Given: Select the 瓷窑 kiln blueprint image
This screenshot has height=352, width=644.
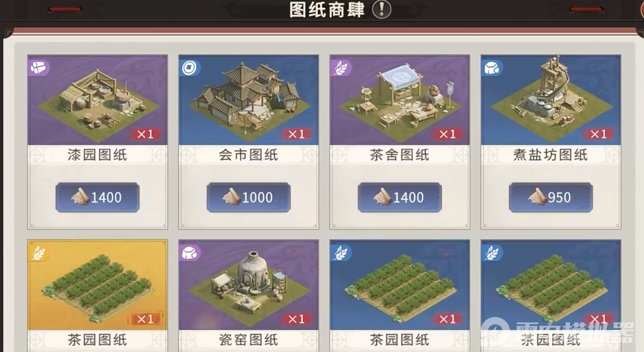Looking at the screenshot, I should tap(248, 285).
